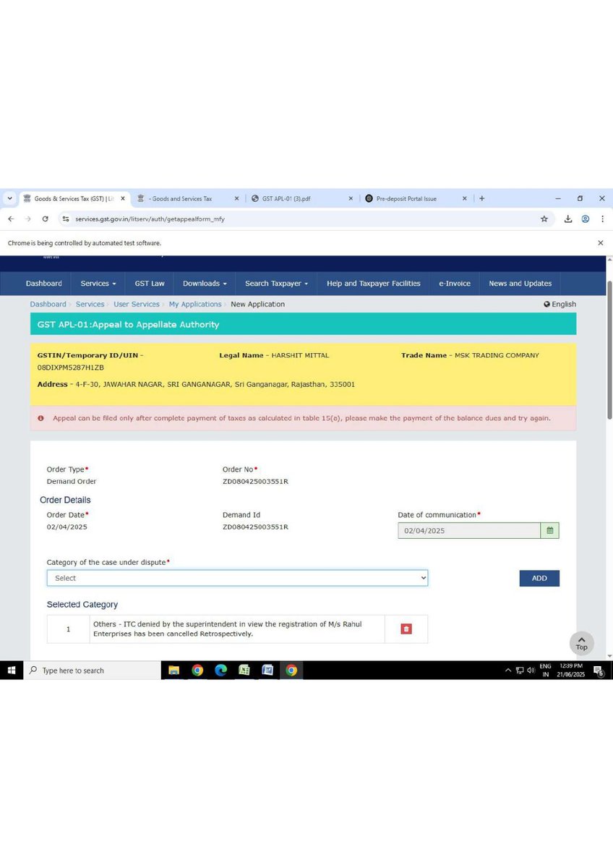Click the Demand Order value text
Viewport: 613px width, 868px height.
click(x=72, y=481)
